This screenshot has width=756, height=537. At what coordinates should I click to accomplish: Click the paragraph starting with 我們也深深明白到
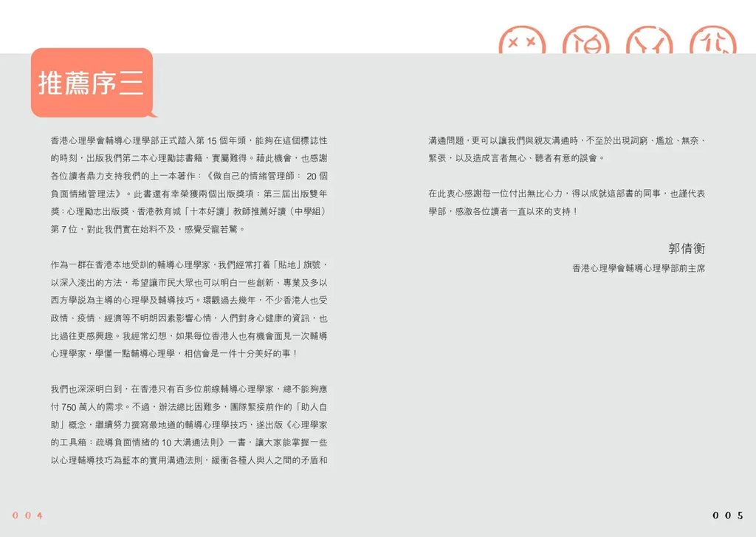tap(189, 424)
